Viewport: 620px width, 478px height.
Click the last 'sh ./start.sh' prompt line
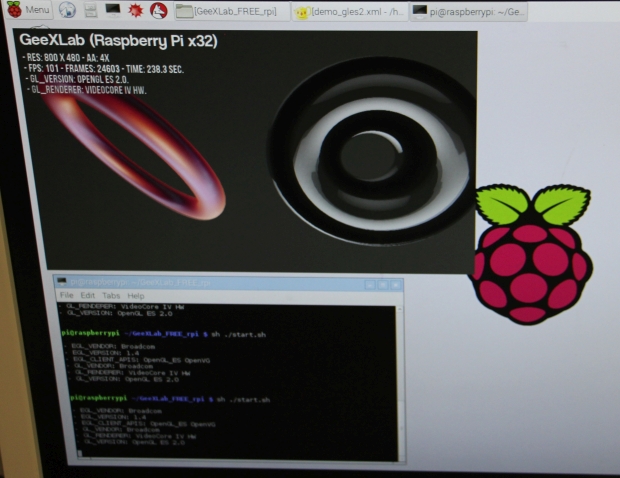click(x=170, y=399)
